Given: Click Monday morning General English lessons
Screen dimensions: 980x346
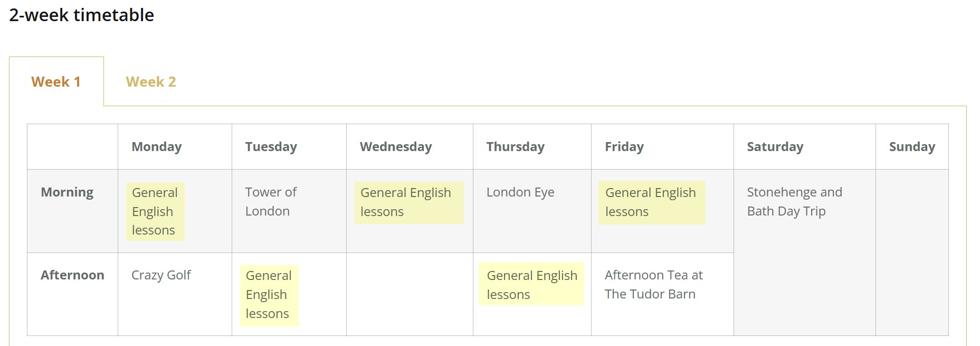Looking at the screenshot, I should coord(155,211).
